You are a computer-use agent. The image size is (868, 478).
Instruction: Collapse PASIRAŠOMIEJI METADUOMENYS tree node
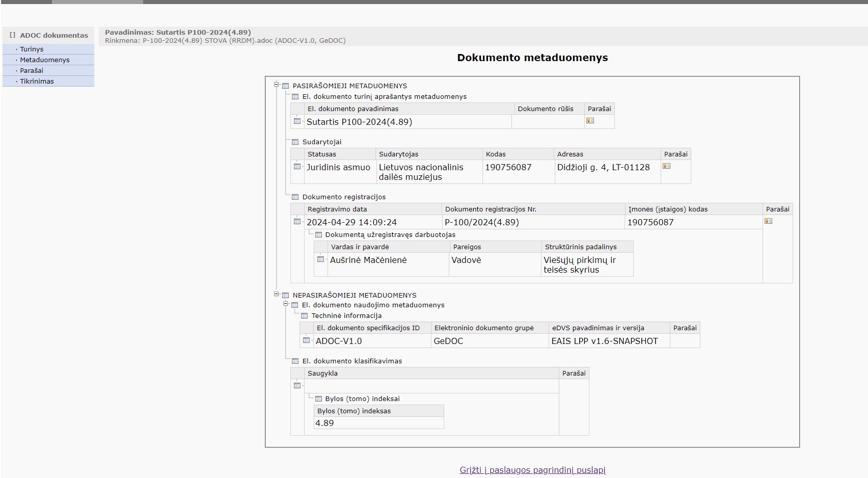277,85
